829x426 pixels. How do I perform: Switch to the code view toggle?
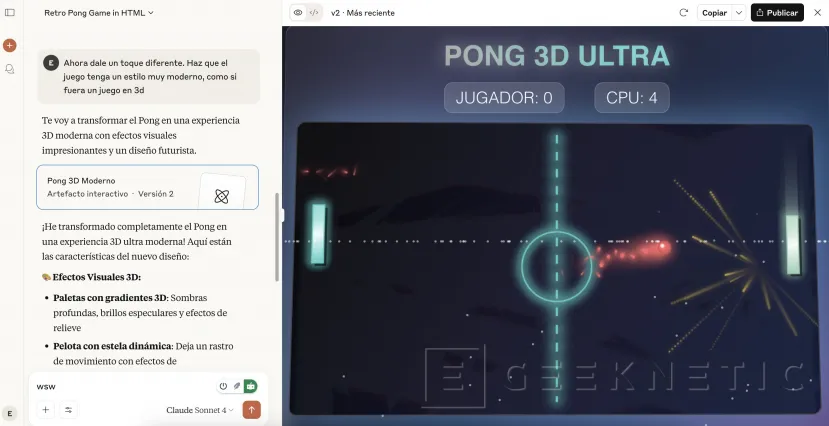[x=314, y=13]
